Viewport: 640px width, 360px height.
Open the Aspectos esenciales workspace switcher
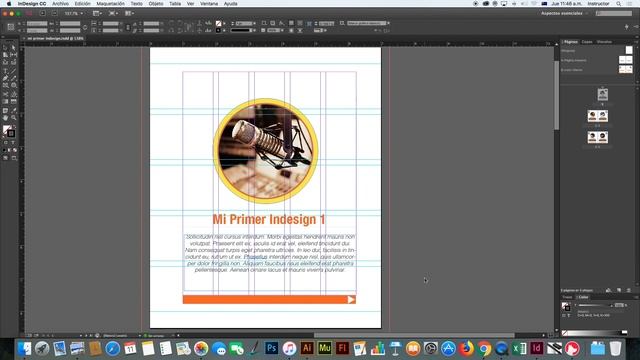coord(564,13)
